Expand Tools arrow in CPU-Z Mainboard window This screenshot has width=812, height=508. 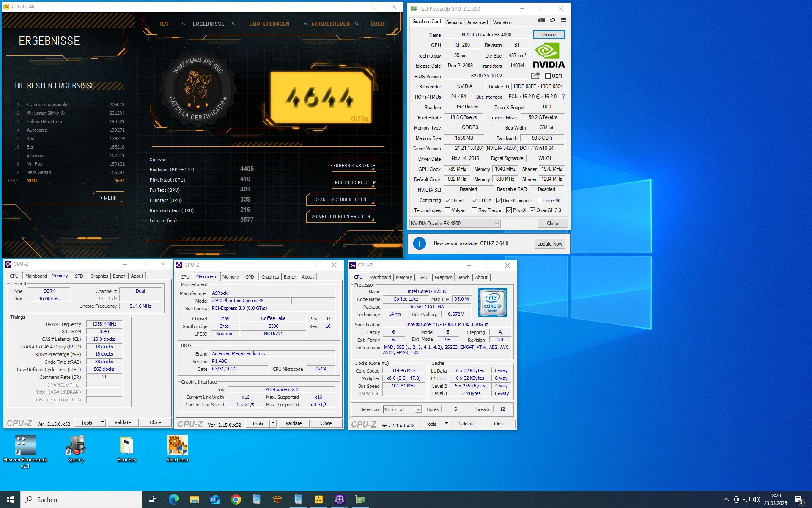pyautogui.click(x=273, y=423)
